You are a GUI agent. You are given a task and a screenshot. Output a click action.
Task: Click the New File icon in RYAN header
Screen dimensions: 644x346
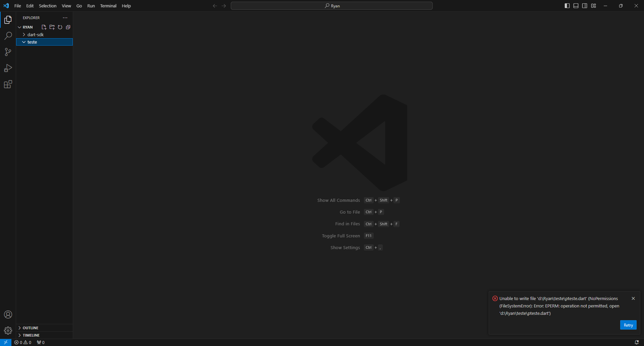click(x=44, y=27)
